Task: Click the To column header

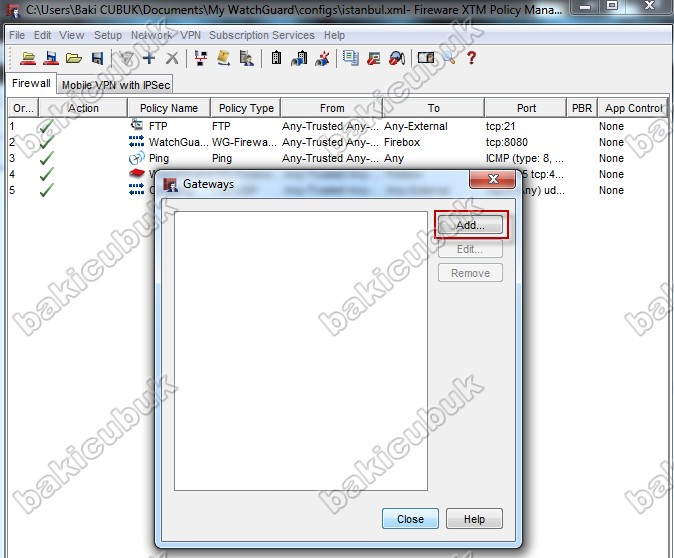Action: coord(434,108)
